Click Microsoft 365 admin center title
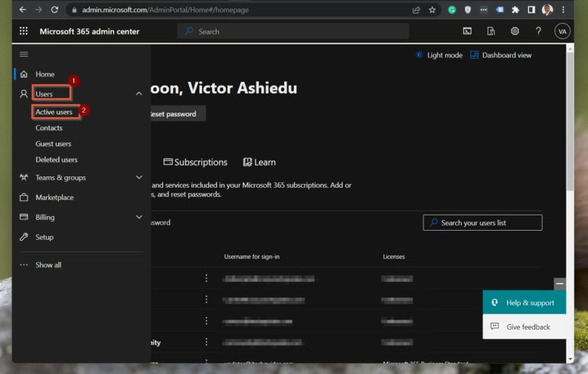The height and width of the screenshot is (374, 588). [x=90, y=31]
